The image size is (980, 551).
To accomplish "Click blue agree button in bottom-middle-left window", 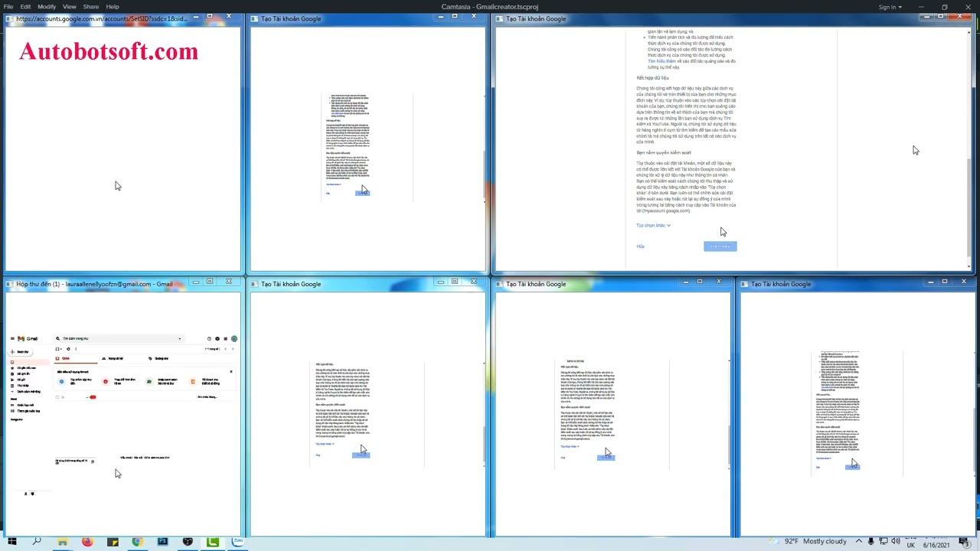I will point(360,455).
